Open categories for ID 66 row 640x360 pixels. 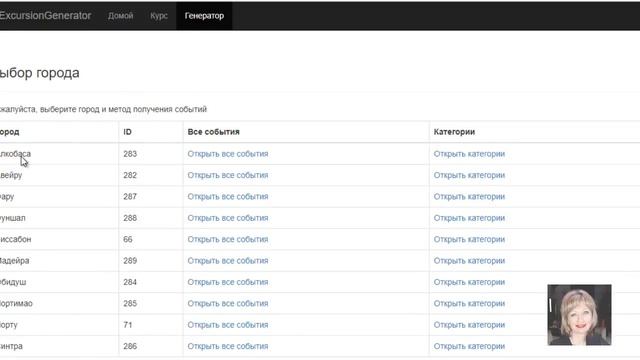point(469,239)
